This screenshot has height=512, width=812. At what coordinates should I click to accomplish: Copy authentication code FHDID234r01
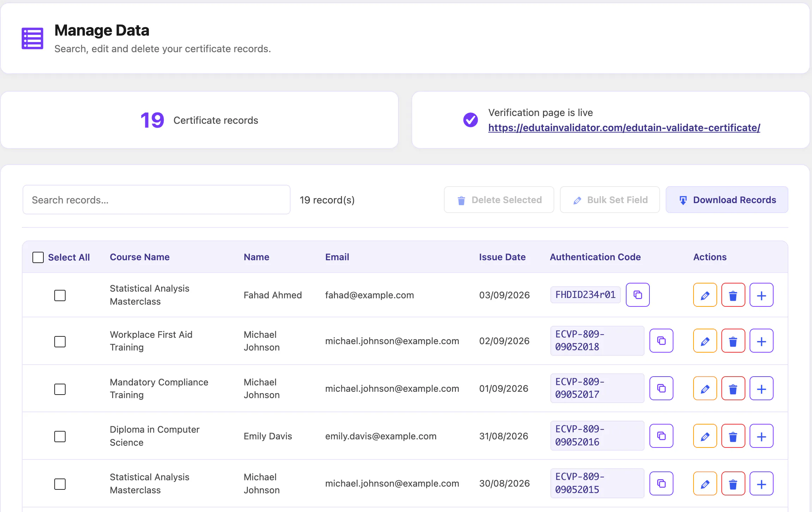click(x=637, y=295)
